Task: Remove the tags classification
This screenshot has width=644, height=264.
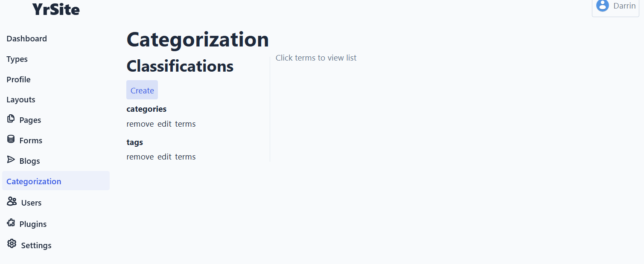Action: (x=140, y=157)
